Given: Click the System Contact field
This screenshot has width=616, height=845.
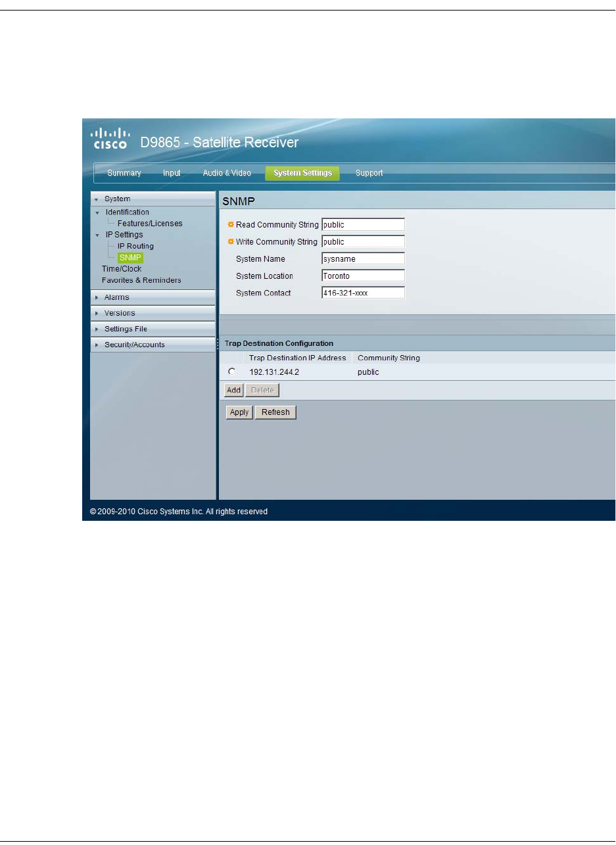Looking at the screenshot, I should click(363, 293).
